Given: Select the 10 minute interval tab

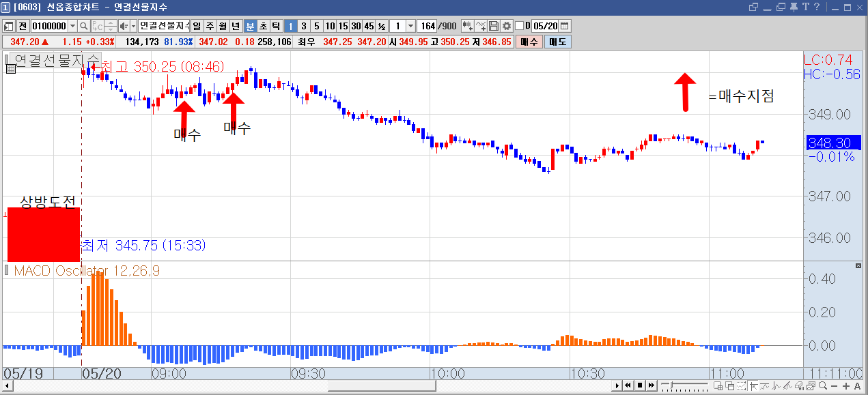Looking at the screenshot, I should pyautogui.click(x=330, y=26).
